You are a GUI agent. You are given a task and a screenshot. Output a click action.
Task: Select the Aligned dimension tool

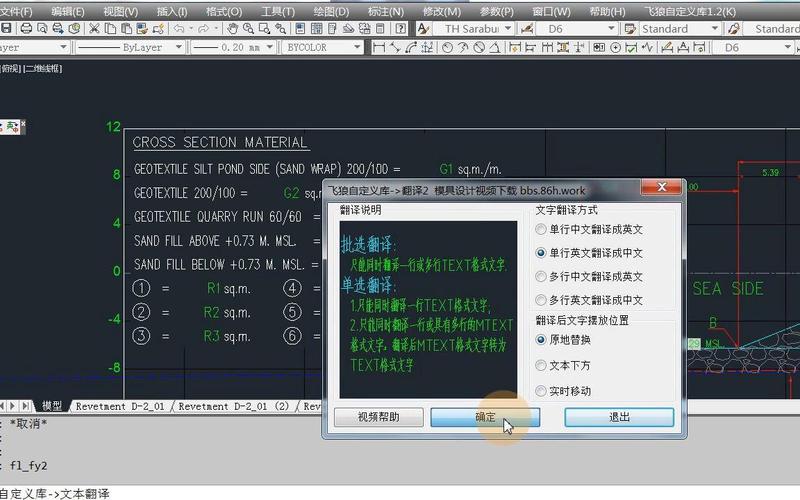(x=395, y=47)
